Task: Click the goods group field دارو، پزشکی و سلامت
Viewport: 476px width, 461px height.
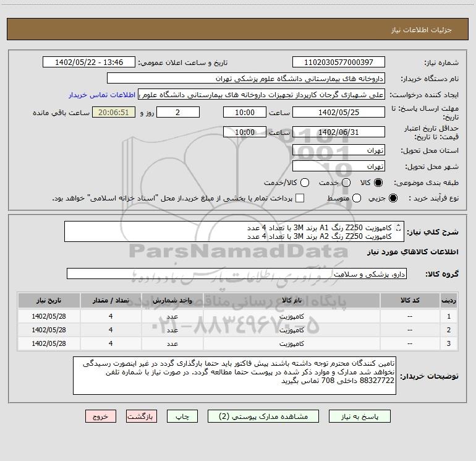Action: 237,274
